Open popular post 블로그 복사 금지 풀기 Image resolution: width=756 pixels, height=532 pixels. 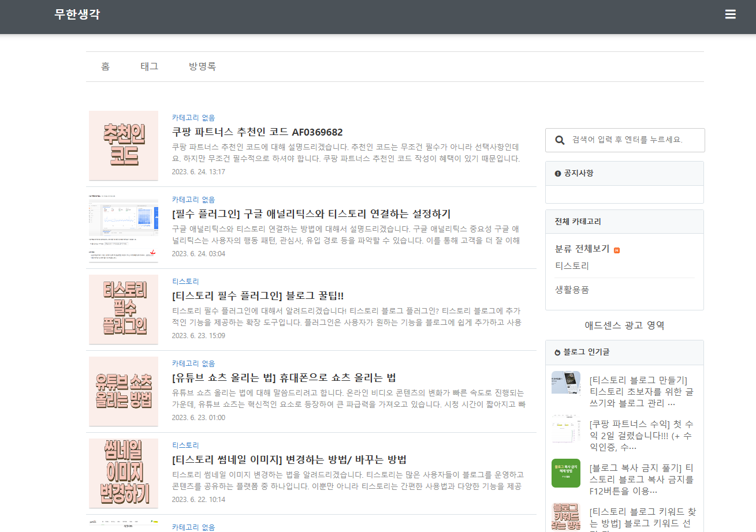[642, 479]
